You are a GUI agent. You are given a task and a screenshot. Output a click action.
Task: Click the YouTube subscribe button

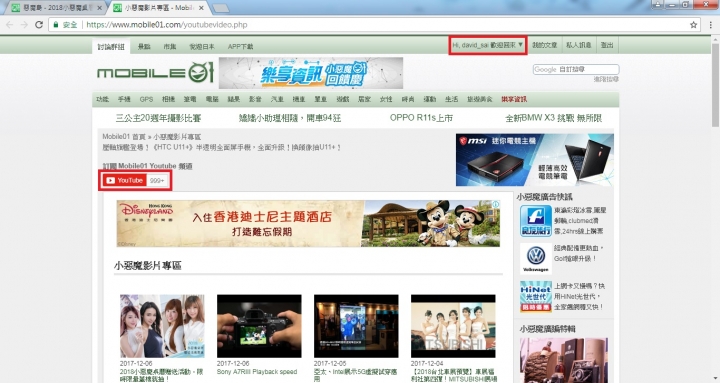tap(124, 180)
